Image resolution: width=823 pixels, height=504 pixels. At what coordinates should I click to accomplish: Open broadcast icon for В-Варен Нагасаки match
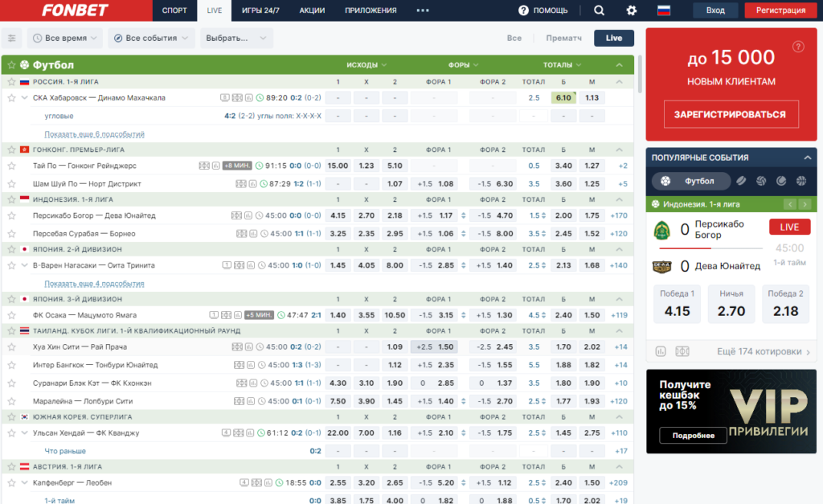[x=227, y=265]
